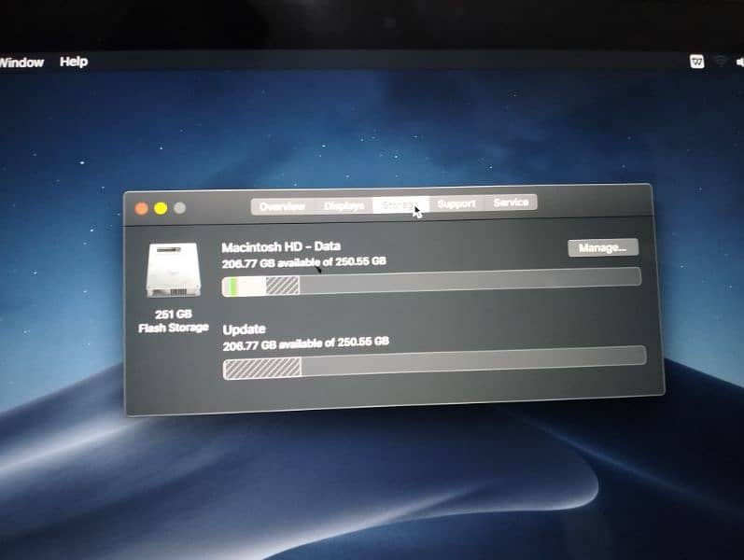The height and width of the screenshot is (560, 744).
Task: Switch to the Overview tab
Action: [282, 206]
